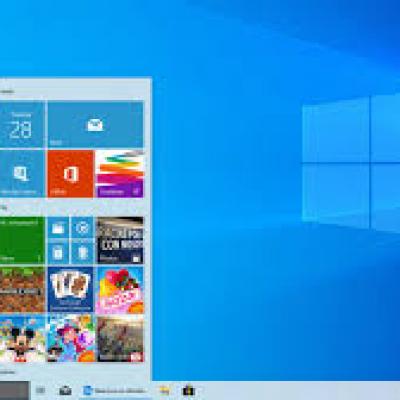Open the colorful striped live tile
400x400 pixels.
pyautogui.click(x=120, y=174)
